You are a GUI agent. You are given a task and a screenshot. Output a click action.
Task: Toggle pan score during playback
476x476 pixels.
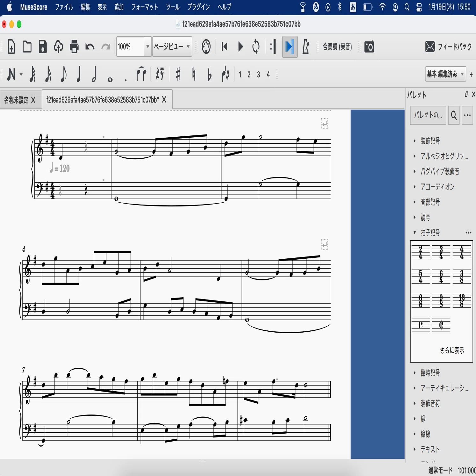coord(290,47)
